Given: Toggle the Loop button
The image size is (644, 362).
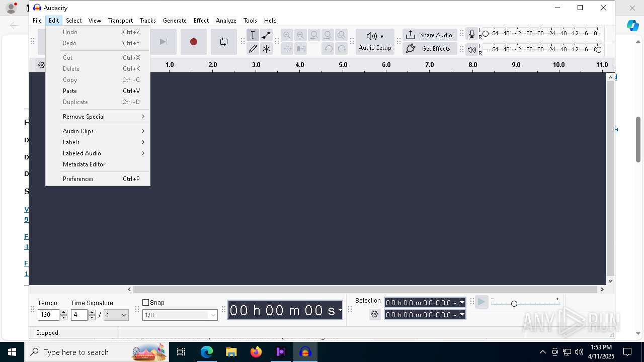Looking at the screenshot, I should coord(224,42).
